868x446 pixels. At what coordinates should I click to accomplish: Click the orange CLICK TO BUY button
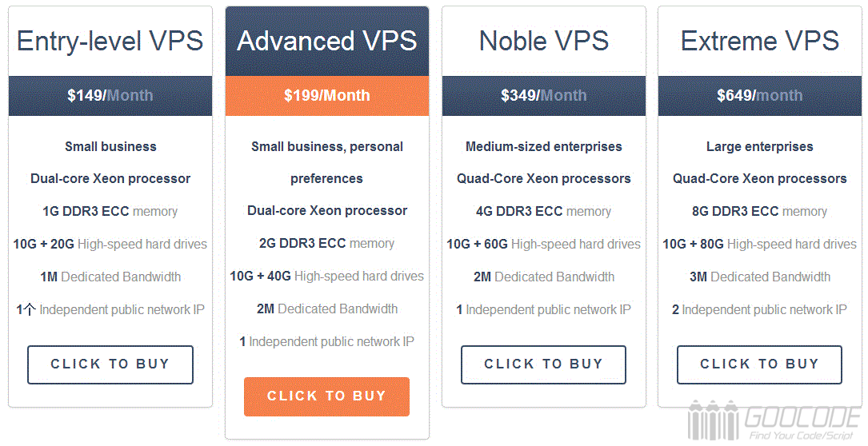tap(326, 396)
